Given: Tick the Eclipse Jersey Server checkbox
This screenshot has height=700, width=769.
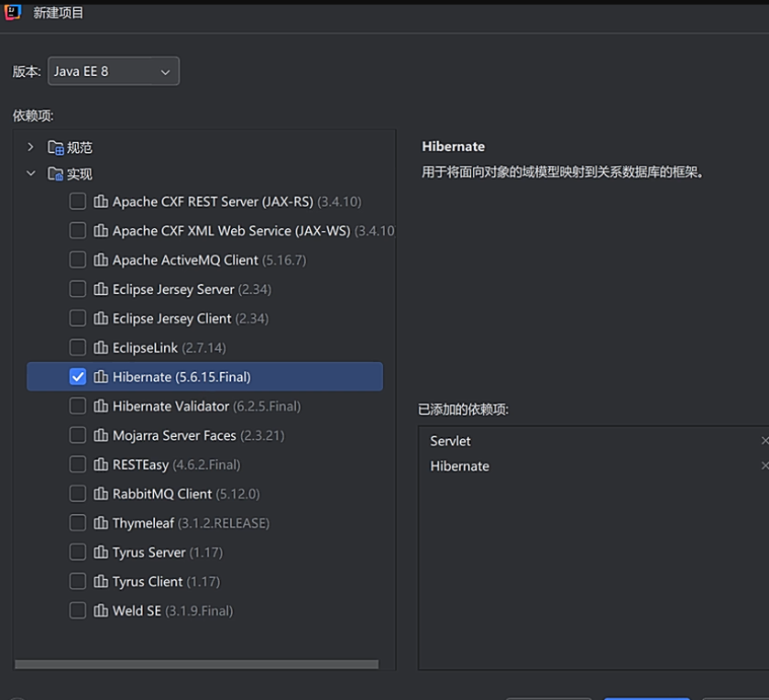Looking at the screenshot, I should click(x=78, y=289).
